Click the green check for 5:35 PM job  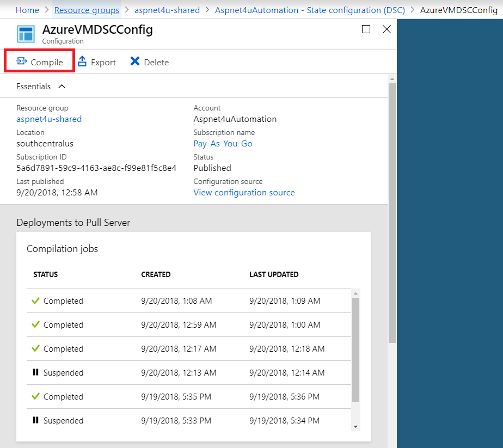pyautogui.click(x=35, y=396)
